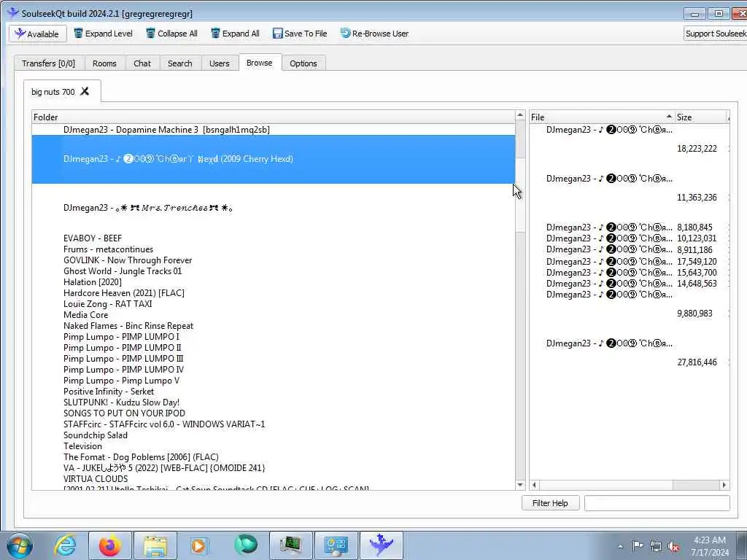Select Positive Infinity - Serket folder
Screen dimensions: 747x560
point(109,392)
